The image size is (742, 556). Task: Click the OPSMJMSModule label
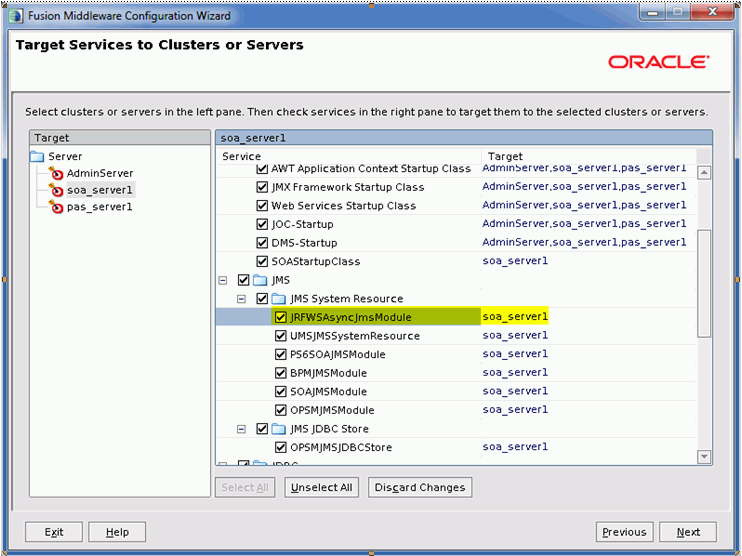coord(332,410)
